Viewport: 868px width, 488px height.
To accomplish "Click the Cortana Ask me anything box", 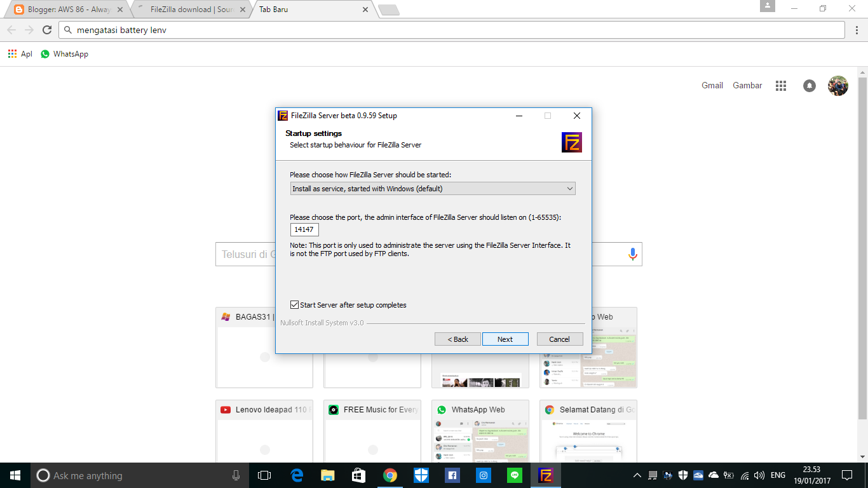I will [140, 475].
